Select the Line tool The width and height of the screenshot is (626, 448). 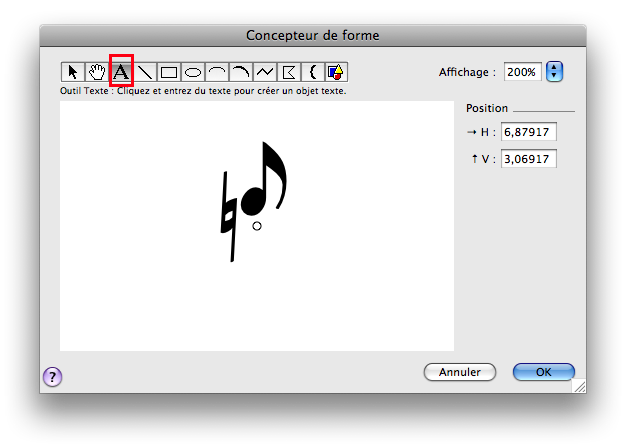(x=145, y=72)
